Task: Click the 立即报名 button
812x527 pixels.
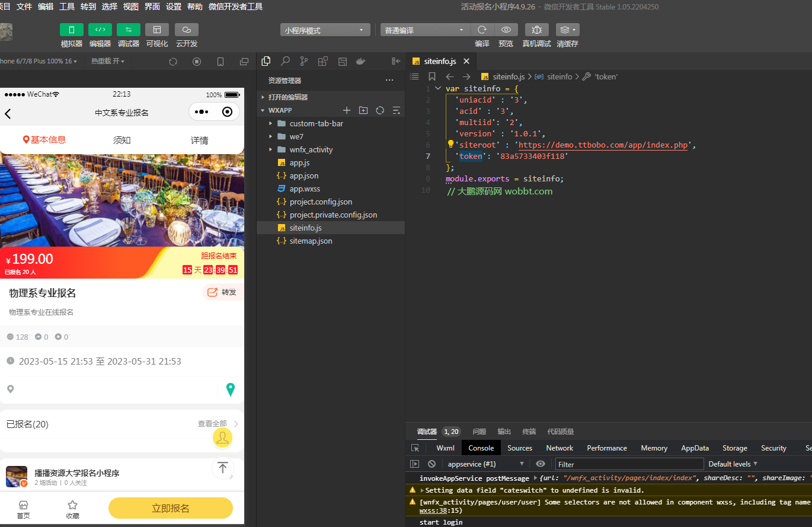Action: click(170, 508)
